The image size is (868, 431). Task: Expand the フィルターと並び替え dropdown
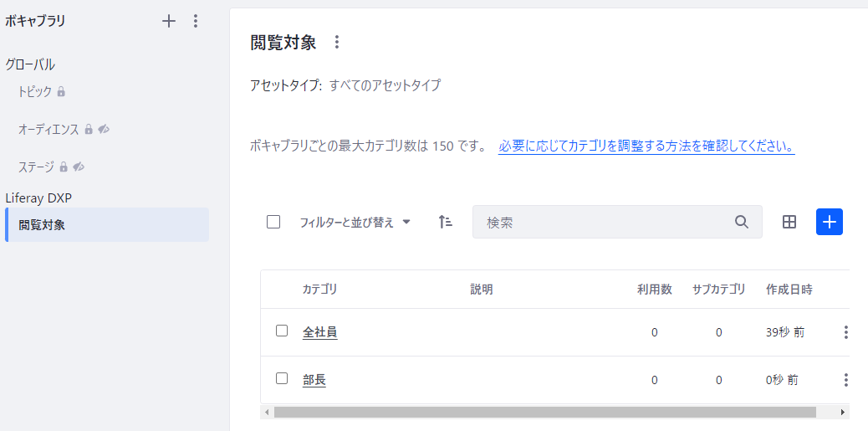355,222
